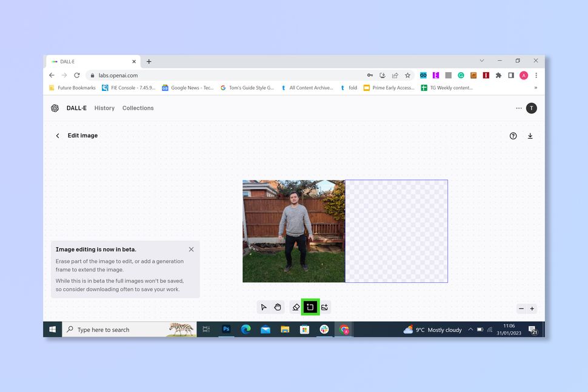The width and height of the screenshot is (588, 392).
Task: Download the edited image
Action: click(x=530, y=136)
